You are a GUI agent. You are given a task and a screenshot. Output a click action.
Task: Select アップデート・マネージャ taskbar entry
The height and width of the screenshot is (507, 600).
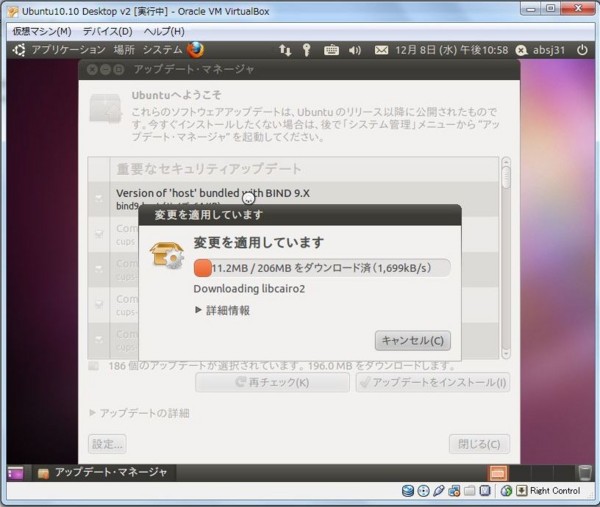(103, 473)
